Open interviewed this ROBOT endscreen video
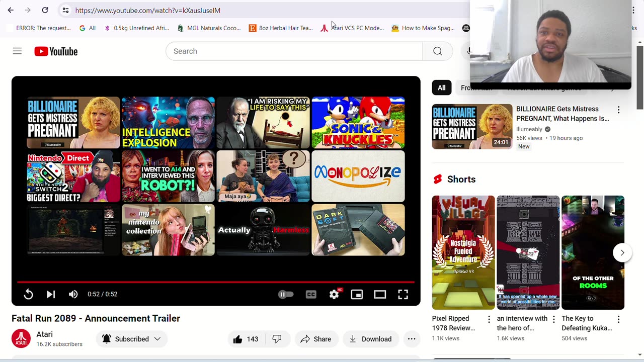644x362 pixels. [x=168, y=176]
